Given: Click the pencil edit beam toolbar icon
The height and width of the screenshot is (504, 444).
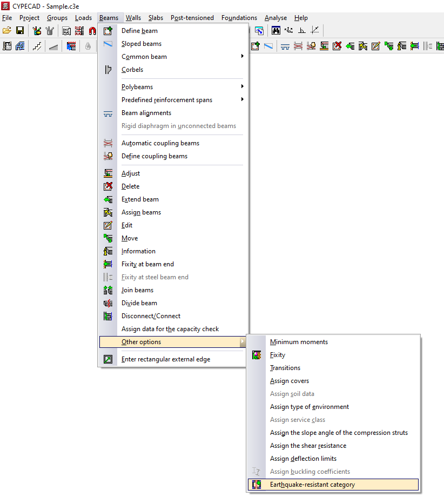Looking at the screenshot, I should [x=376, y=46].
